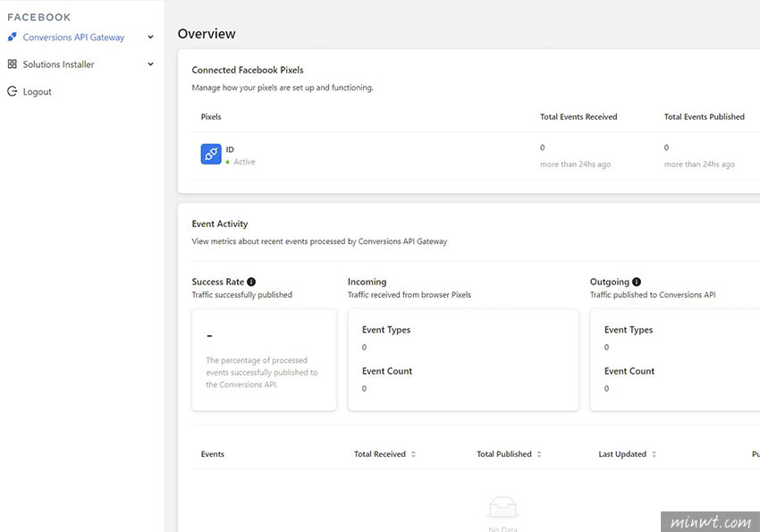
Task: Click the Pixels column header
Action: tap(211, 117)
